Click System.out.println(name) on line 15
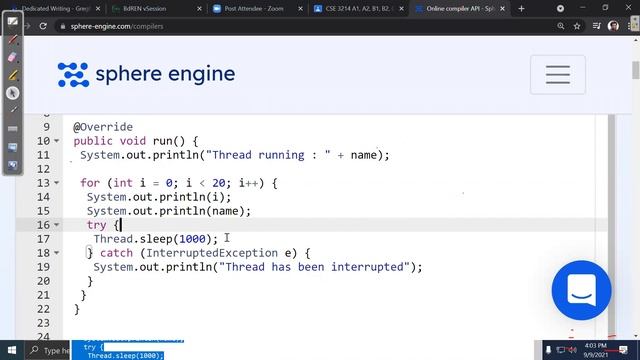640x360 pixels. pyautogui.click(x=169, y=211)
